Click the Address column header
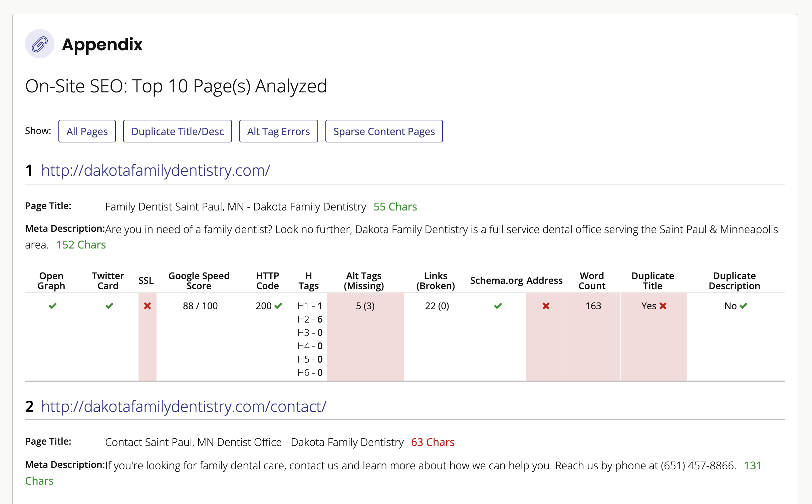 coord(544,281)
